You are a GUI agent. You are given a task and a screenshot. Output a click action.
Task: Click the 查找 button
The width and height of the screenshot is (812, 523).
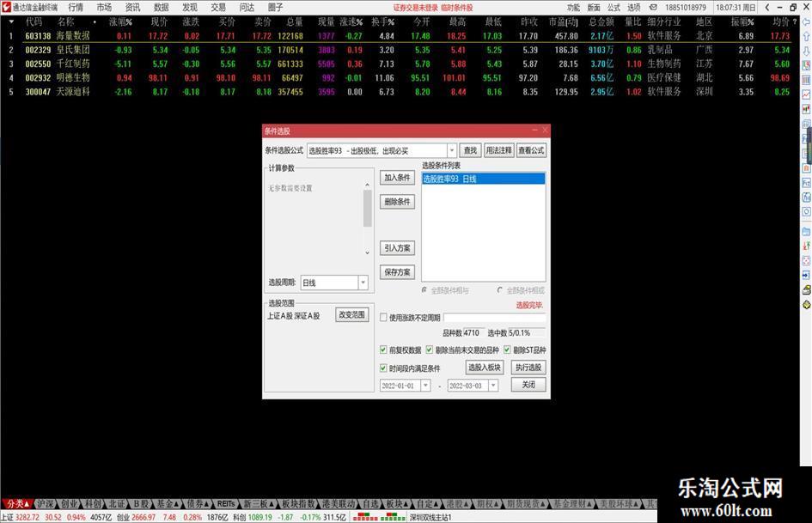470,150
